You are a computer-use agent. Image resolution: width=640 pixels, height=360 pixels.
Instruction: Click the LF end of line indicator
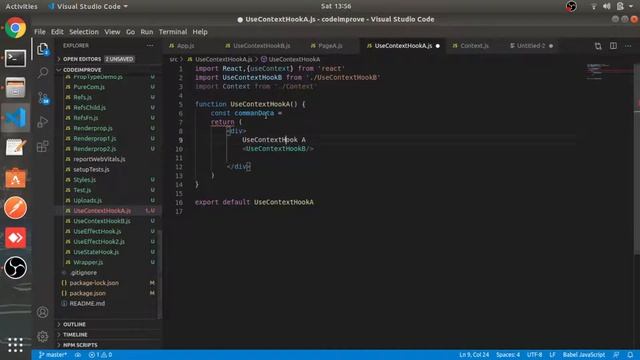click(x=552, y=355)
